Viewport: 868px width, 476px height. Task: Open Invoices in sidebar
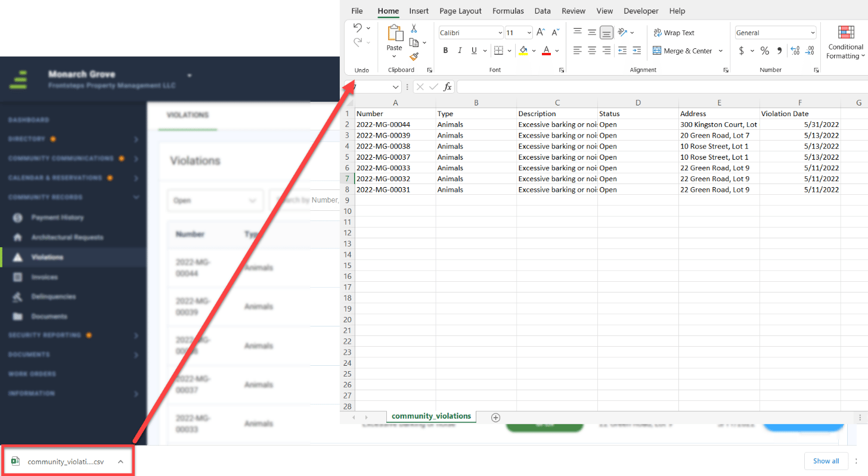[x=45, y=277]
